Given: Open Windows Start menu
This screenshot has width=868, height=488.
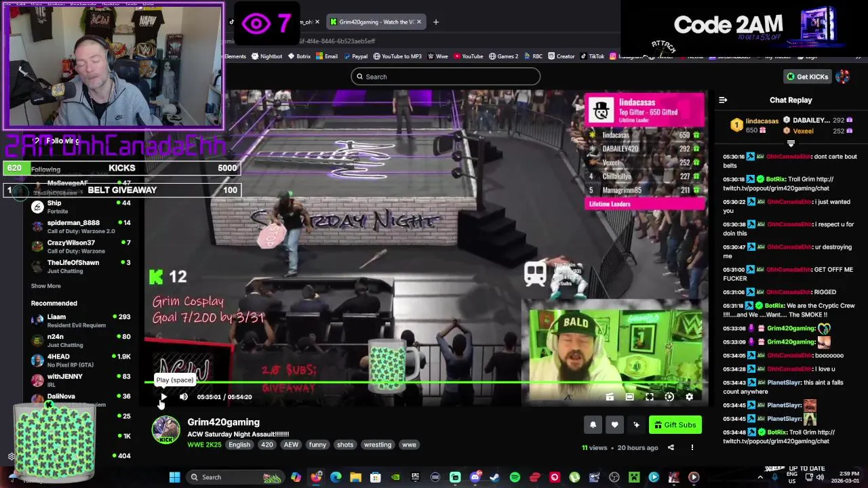Looking at the screenshot, I should tap(174, 477).
